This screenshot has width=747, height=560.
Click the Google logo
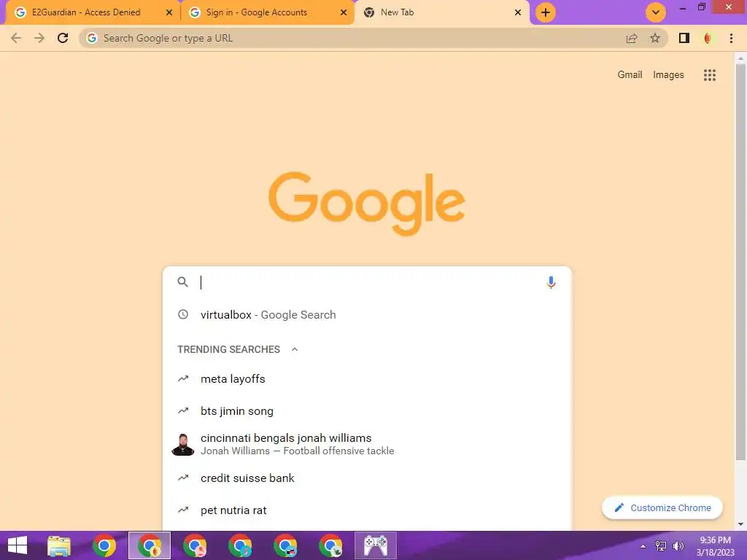tap(367, 204)
